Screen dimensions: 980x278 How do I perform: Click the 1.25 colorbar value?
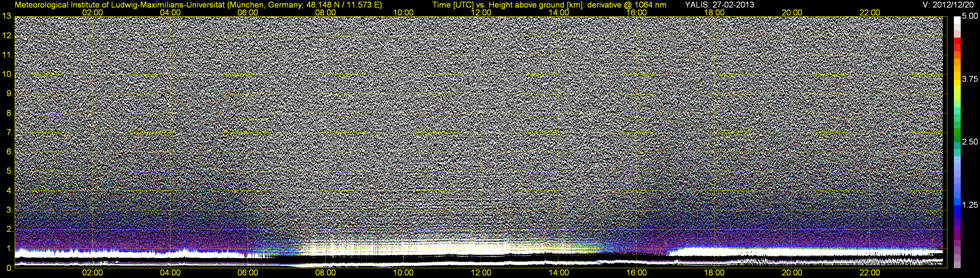tap(970, 205)
